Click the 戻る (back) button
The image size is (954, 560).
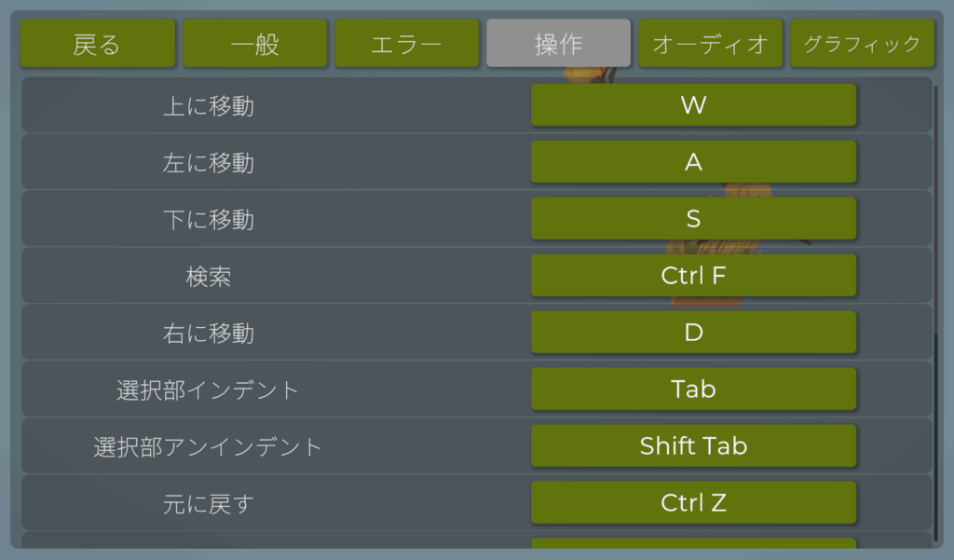(97, 44)
